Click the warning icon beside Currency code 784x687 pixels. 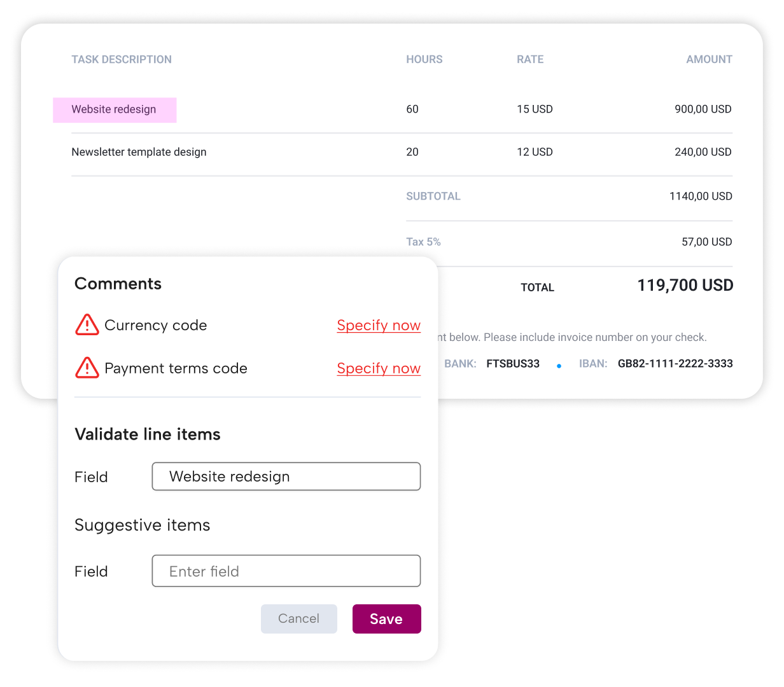[87, 325]
